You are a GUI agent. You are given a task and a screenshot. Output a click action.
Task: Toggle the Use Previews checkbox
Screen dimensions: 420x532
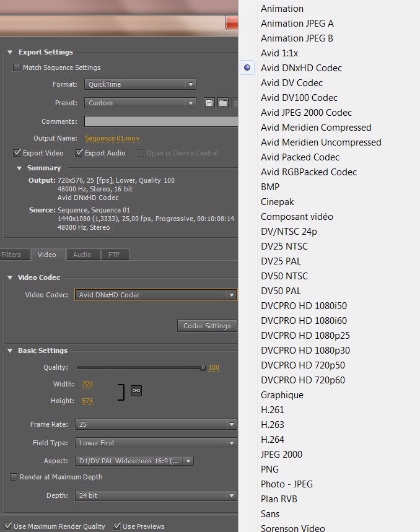tap(116, 526)
